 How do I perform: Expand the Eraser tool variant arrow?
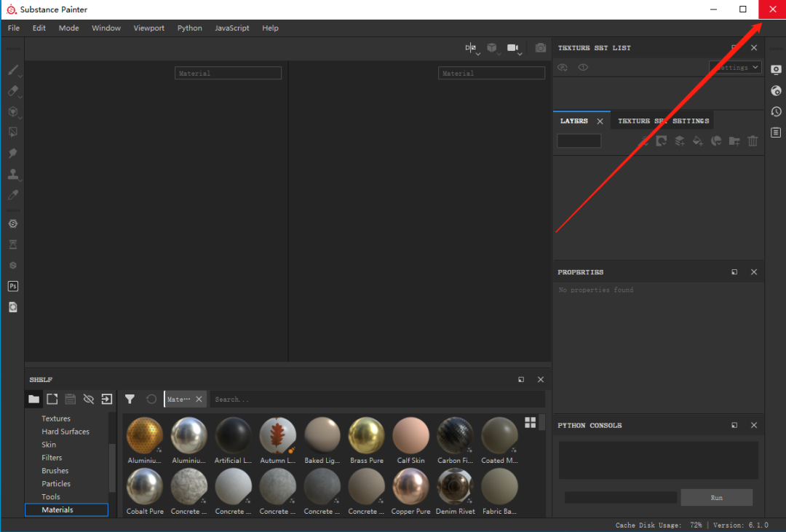(20, 97)
